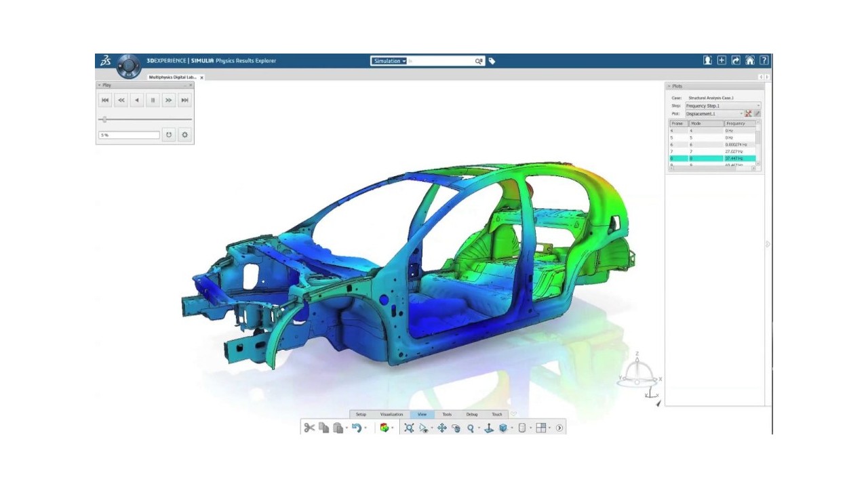Click the Undo arrow icon
This screenshot has width=868, height=488.
click(357, 428)
